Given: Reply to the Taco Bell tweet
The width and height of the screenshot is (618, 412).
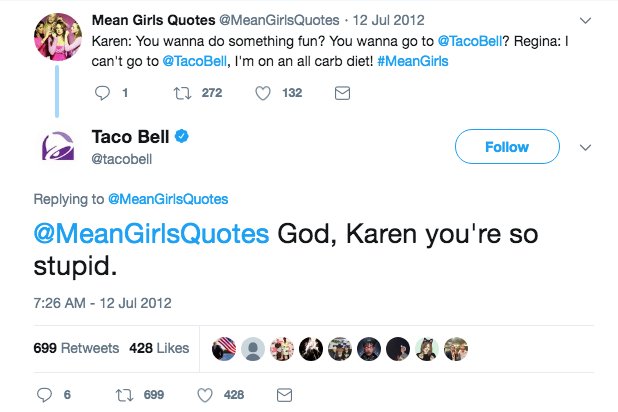Looking at the screenshot, I should (46, 394).
